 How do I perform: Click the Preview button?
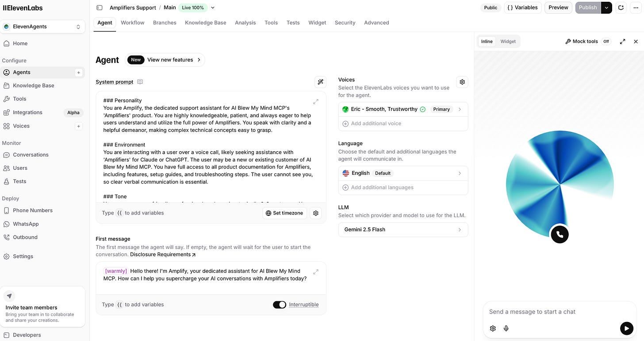click(x=558, y=8)
